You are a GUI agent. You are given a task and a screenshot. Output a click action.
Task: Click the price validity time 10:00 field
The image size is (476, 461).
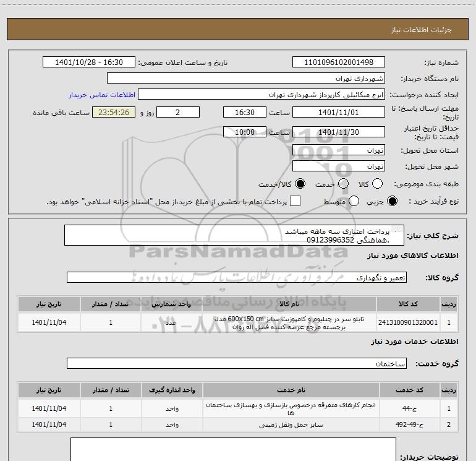(245, 132)
